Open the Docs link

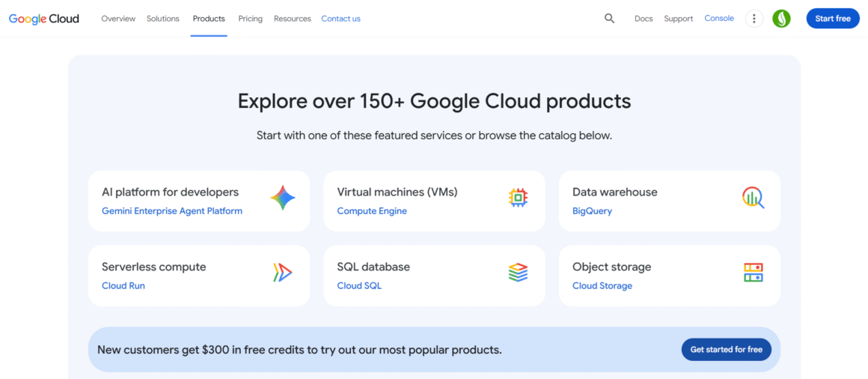[644, 19]
